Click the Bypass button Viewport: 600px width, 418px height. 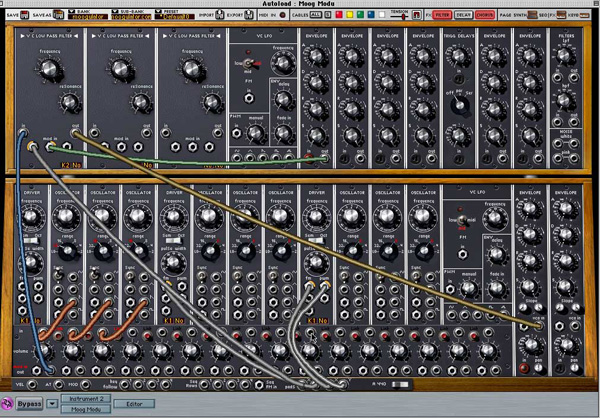(x=29, y=403)
